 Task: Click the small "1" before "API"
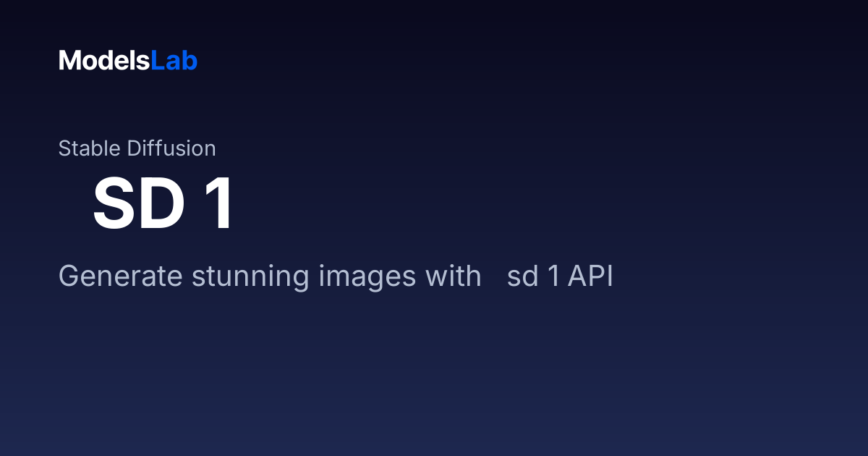point(553,277)
